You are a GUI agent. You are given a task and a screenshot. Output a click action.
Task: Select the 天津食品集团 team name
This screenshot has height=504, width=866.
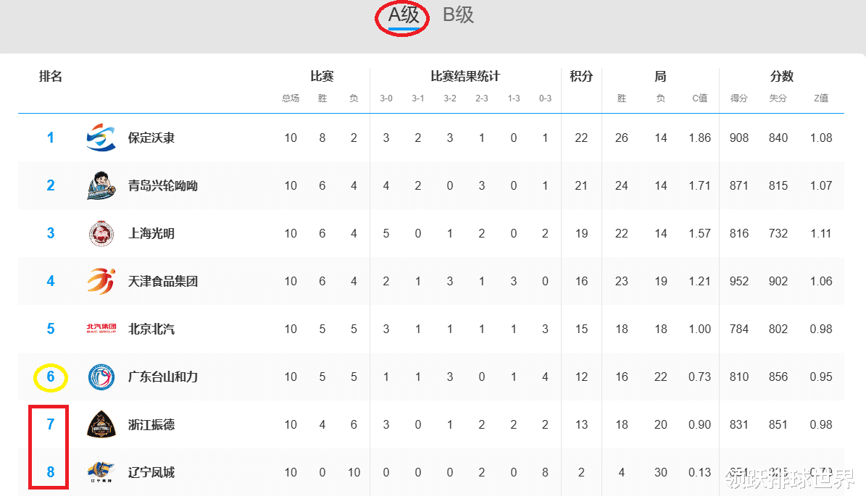[163, 281]
